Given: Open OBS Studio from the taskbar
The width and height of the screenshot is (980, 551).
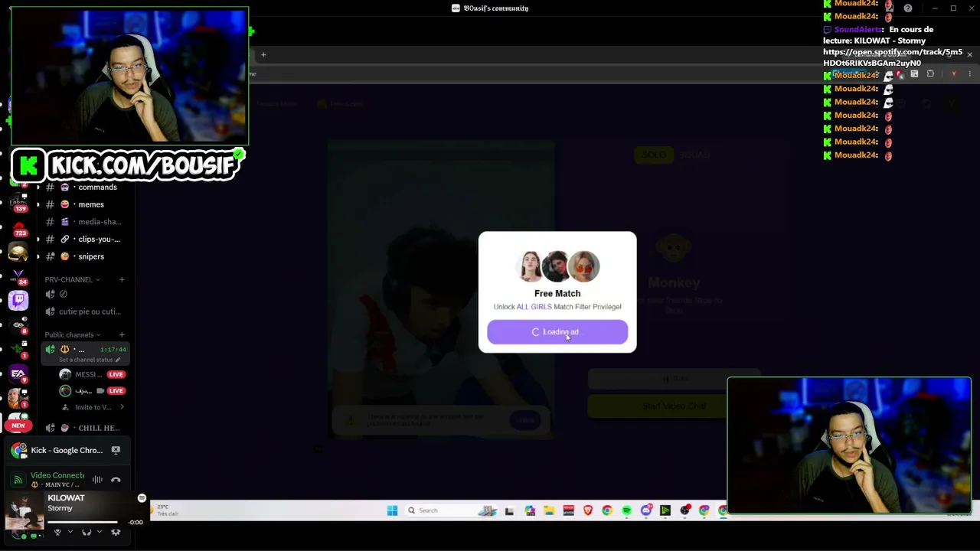Looking at the screenshot, I should (x=685, y=510).
